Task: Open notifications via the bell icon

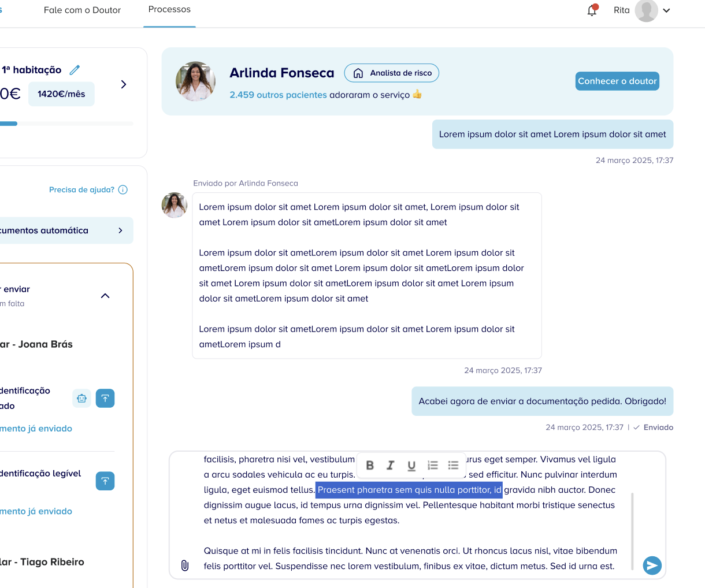Action: [592, 10]
